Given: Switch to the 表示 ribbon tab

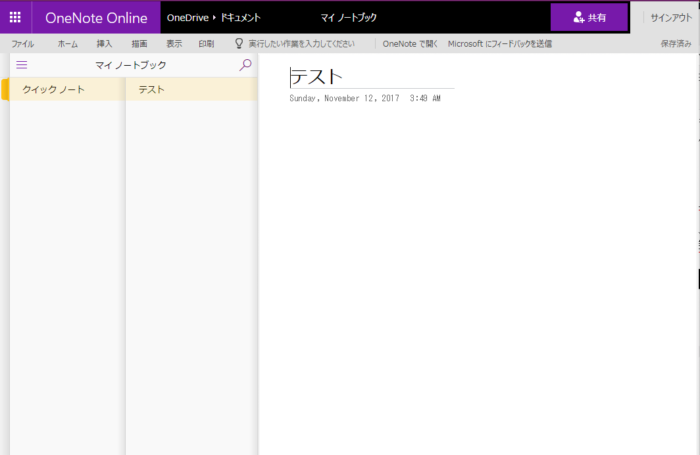Looking at the screenshot, I should 174,44.
